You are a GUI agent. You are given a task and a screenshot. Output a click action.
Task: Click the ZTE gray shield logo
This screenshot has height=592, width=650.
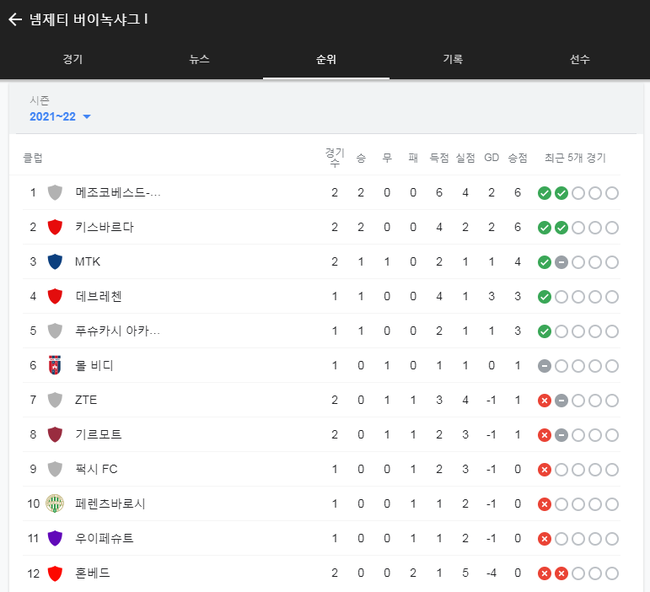pos(55,400)
